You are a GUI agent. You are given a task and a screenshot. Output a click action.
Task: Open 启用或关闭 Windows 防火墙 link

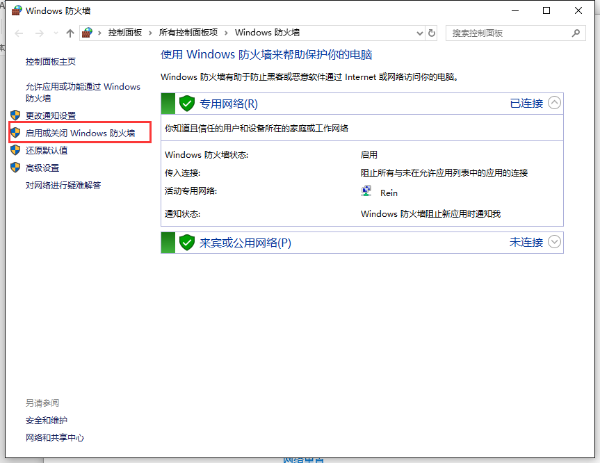tap(80, 133)
